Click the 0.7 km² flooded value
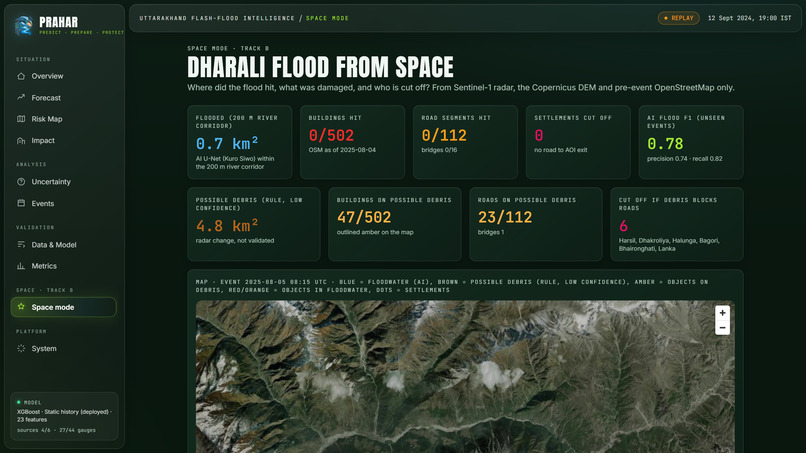The width and height of the screenshot is (806, 453). point(227,143)
